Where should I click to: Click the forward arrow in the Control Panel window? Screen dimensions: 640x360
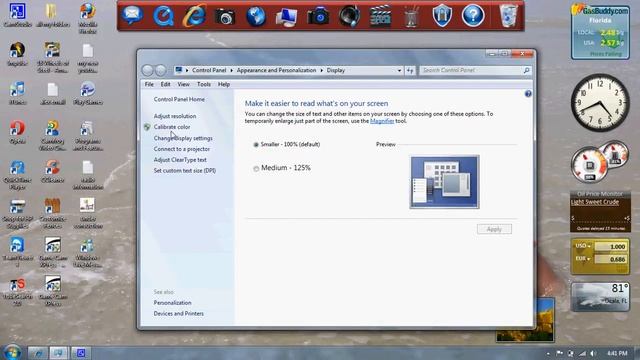(x=161, y=70)
